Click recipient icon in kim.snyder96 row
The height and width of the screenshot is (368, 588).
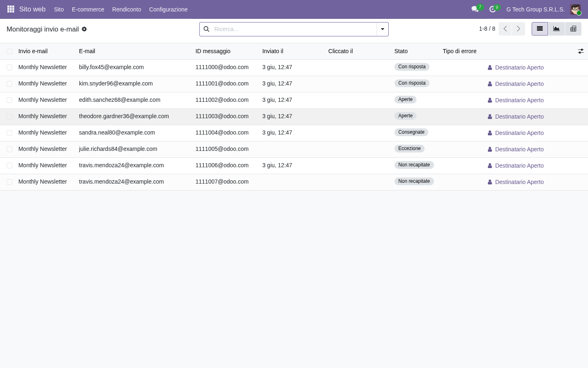point(490,84)
